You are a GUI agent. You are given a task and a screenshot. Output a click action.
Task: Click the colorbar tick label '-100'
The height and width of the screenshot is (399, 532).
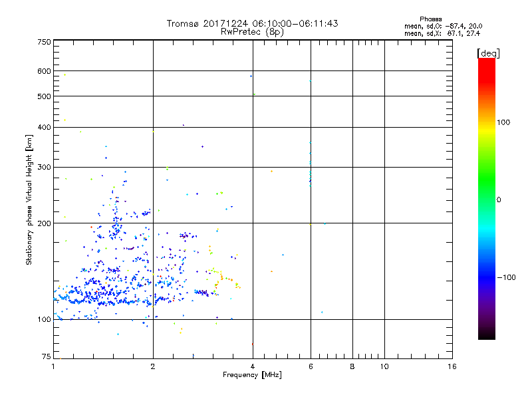[506, 277]
